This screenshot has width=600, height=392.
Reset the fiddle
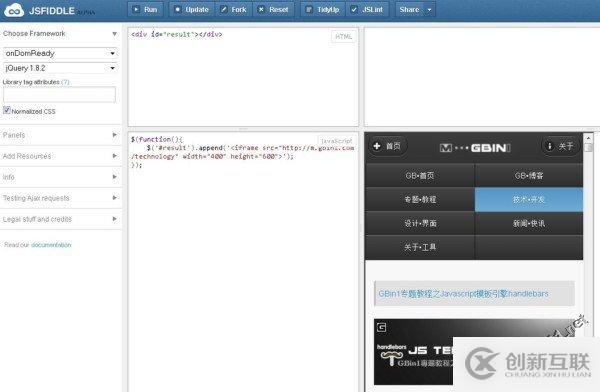(x=273, y=10)
